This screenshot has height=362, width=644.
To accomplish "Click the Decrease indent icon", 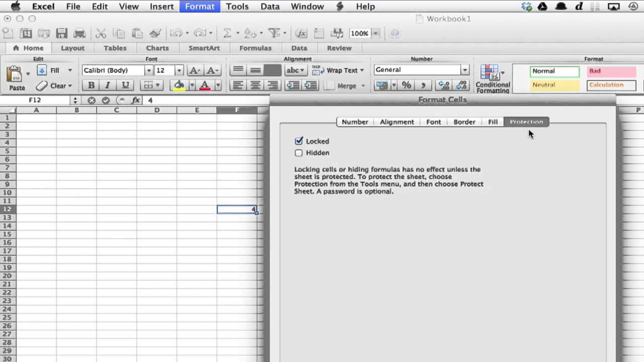I will click(x=293, y=85).
